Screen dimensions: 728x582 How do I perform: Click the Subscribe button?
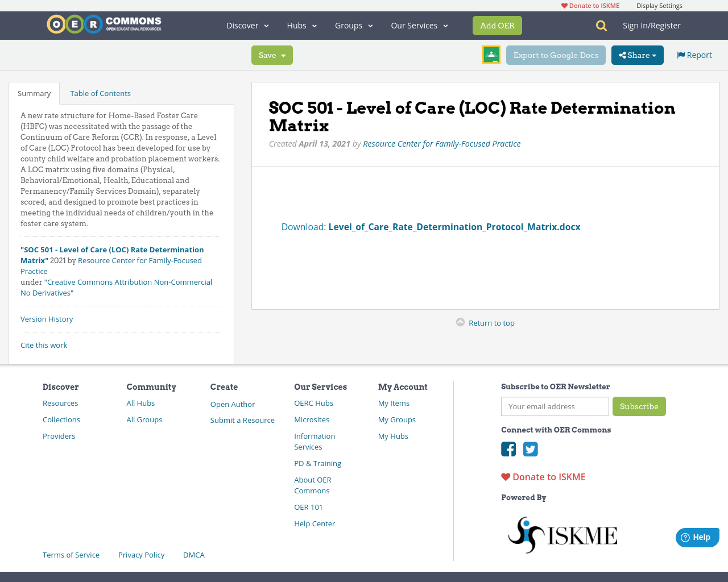tap(639, 406)
